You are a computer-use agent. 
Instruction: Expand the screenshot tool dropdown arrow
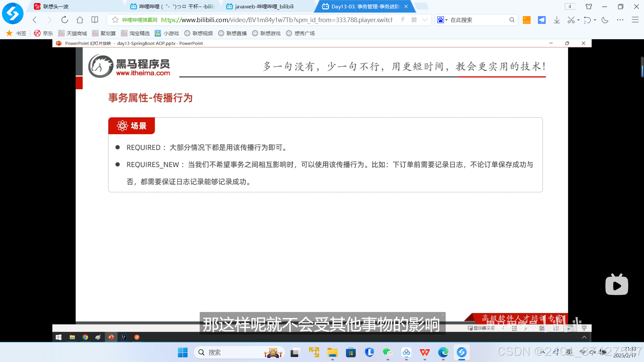pyautogui.click(x=579, y=20)
